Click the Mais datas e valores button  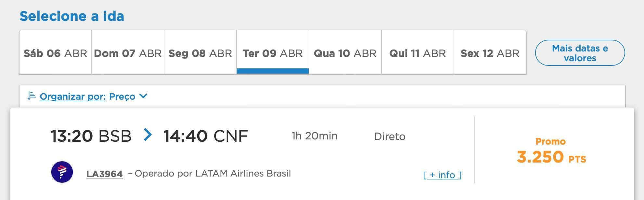point(580,53)
